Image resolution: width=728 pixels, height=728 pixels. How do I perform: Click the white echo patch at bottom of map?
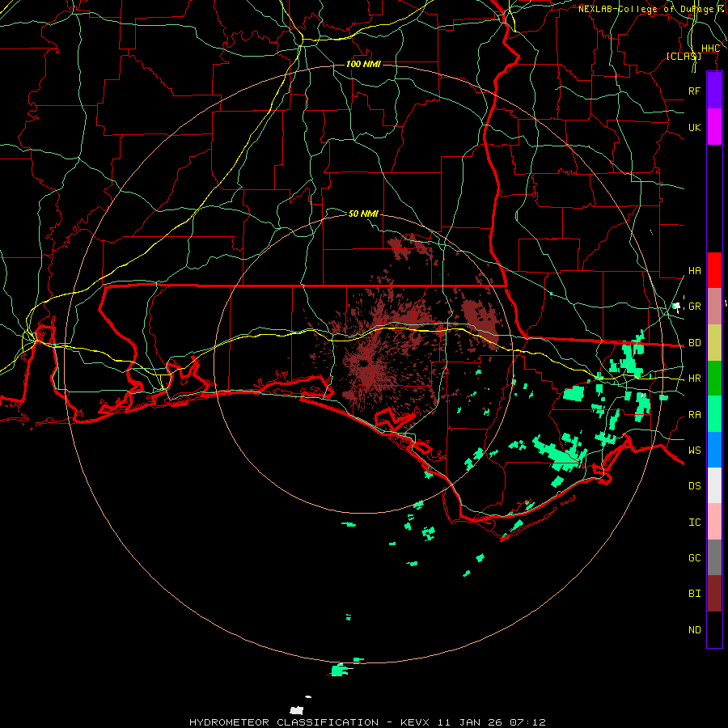[x=297, y=710]
